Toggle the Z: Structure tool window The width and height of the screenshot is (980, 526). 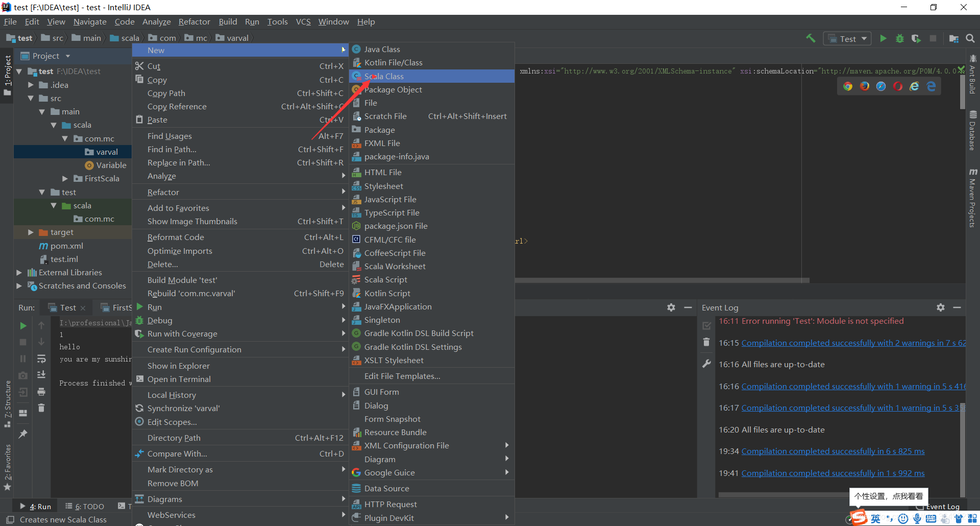click(x=7, y=403)
